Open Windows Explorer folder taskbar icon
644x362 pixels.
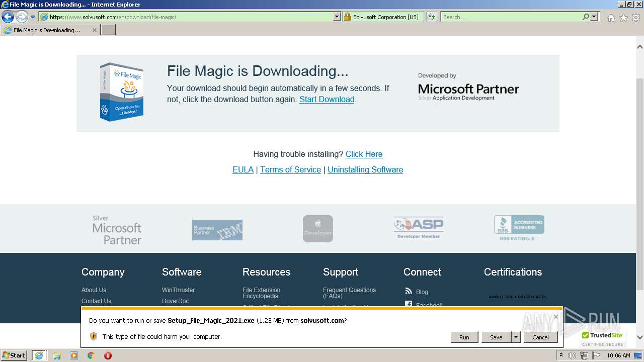click(x=57, y=355)
